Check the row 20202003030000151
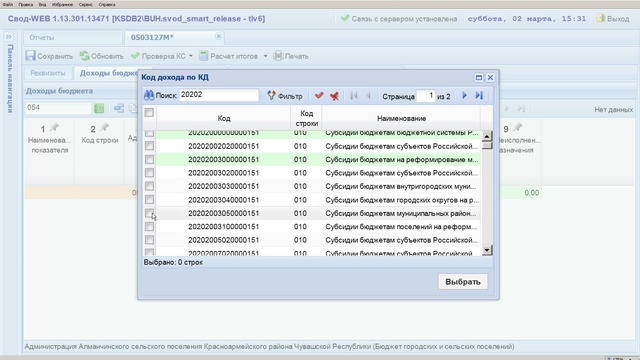Viewport: 640px width, 360px height. click(149, 186)
